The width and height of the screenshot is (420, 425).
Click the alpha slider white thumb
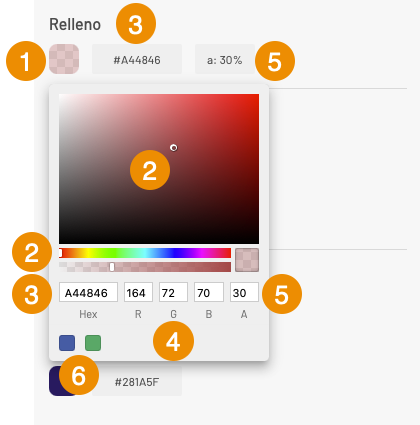click(112, 267)
